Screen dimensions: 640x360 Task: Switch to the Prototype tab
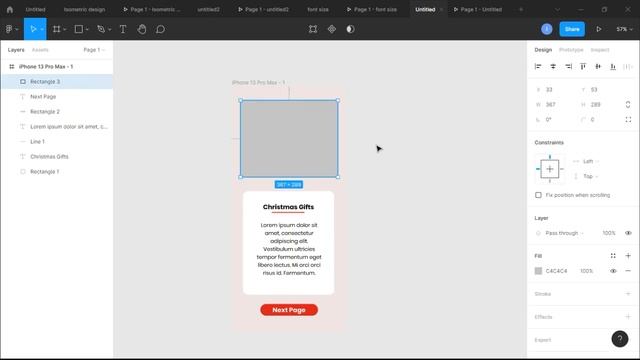[571, 50]
